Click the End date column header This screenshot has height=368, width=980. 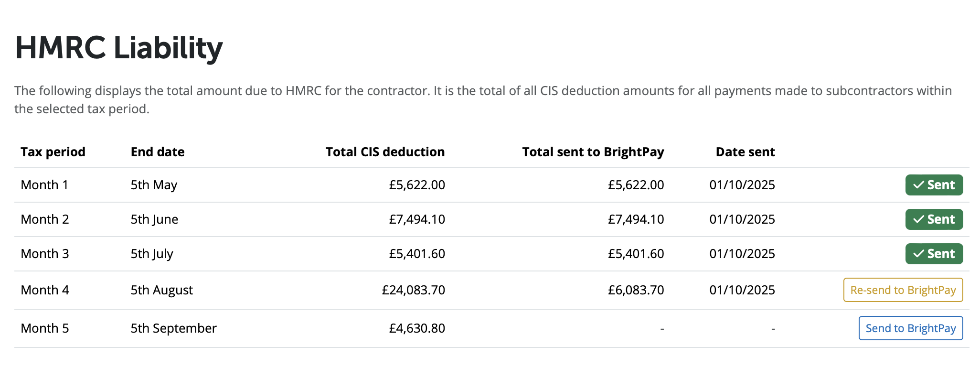pos(158,152)
